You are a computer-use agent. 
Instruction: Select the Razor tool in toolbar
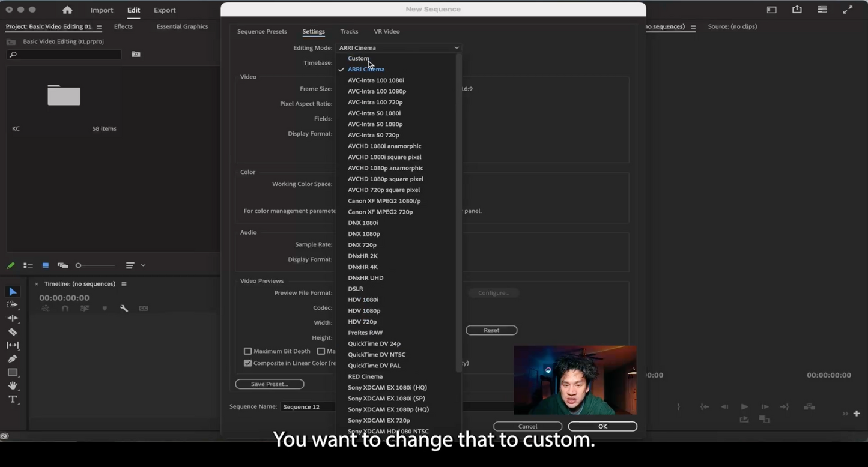(x=13, y=332)
